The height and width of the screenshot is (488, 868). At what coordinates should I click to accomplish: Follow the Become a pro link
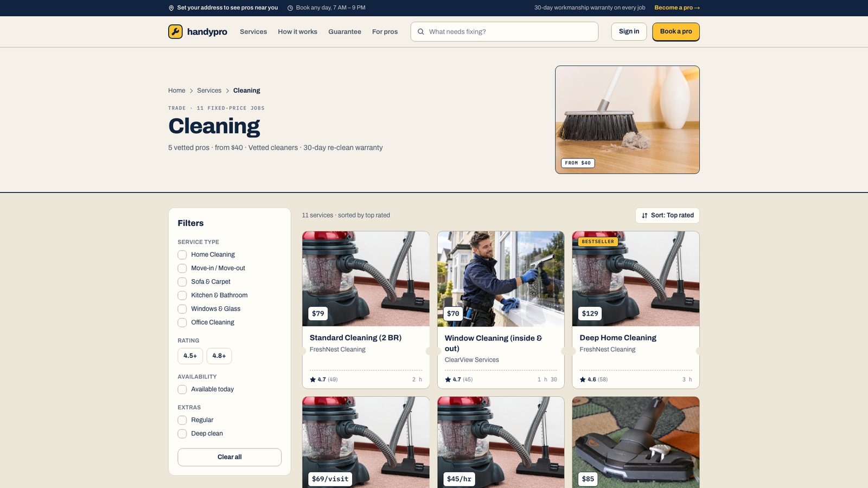(677, 8)
